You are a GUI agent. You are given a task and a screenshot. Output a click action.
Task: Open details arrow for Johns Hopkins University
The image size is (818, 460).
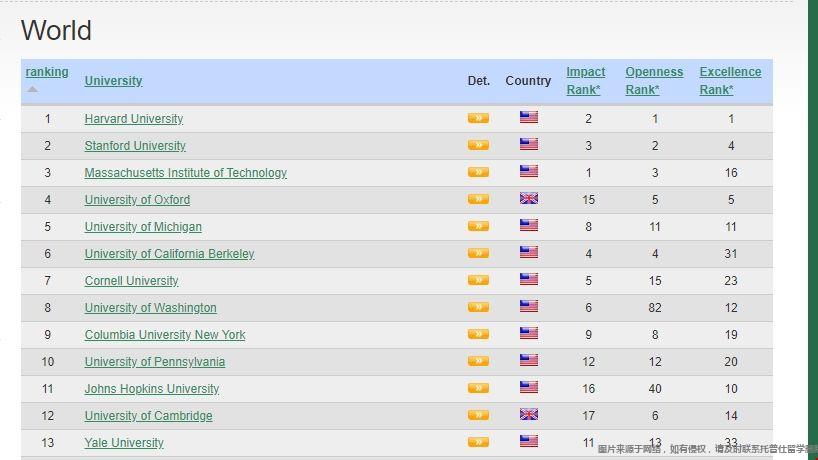(478, 389)
